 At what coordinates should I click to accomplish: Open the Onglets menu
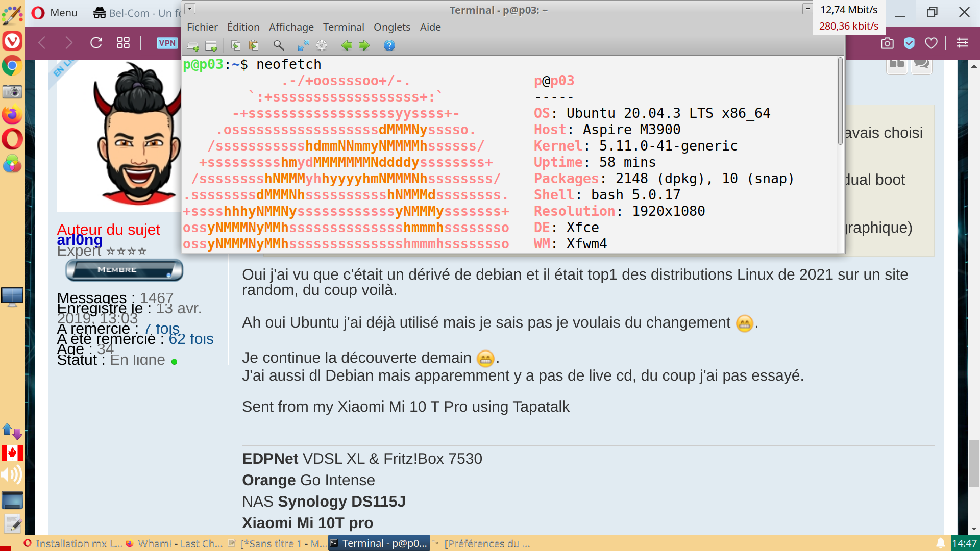tap(391, 27)
